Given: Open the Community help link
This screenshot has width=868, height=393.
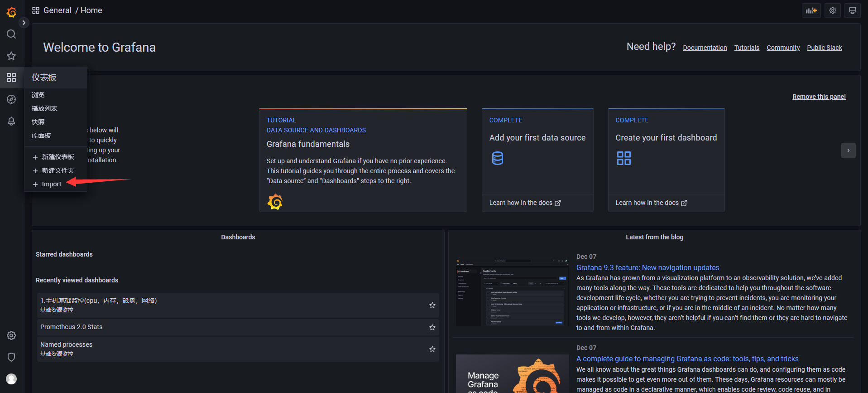Looking at the screenshot, I should (783, 48).
